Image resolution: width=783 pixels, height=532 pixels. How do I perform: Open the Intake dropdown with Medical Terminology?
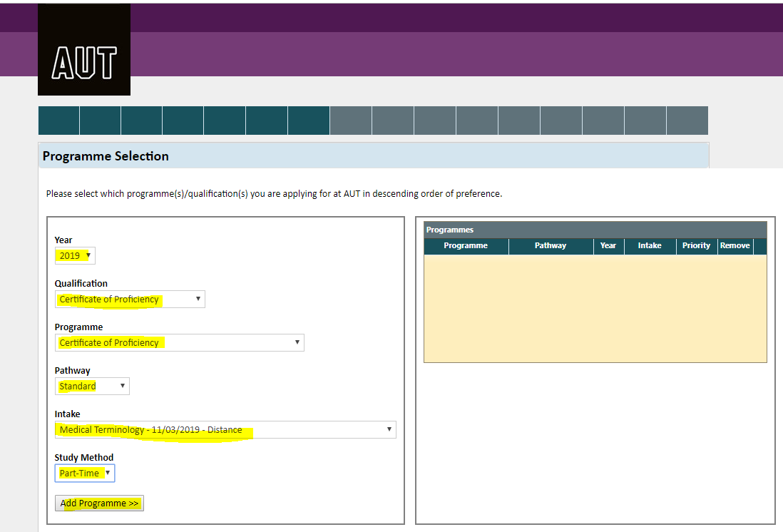225,430
